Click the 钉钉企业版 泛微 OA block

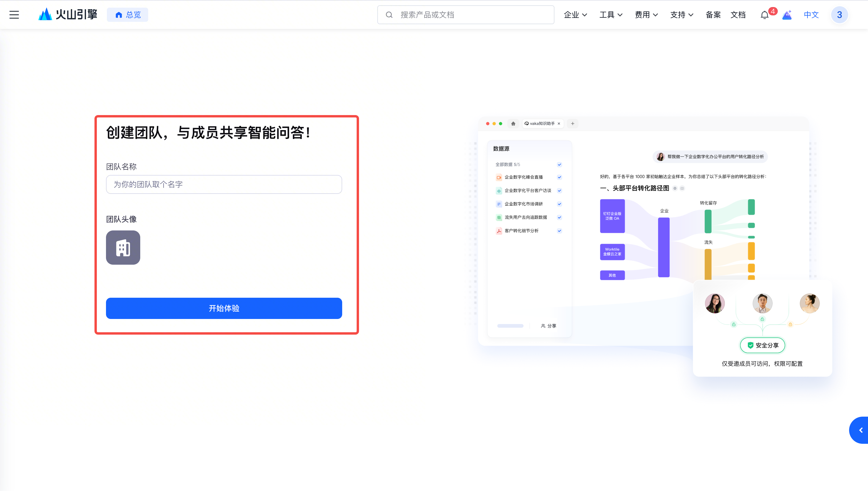tap(612, 216)
